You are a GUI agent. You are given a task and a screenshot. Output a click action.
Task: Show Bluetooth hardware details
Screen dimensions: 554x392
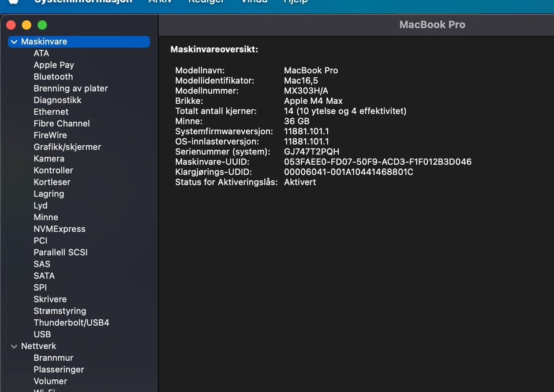point(53,77)
